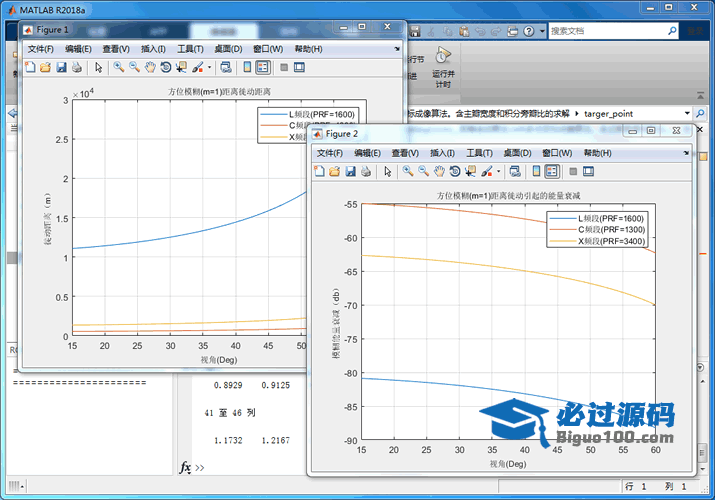Expand address bar arrow before targer_point
The width and height of the screenshot is (715, 500).
click(577, 113)
